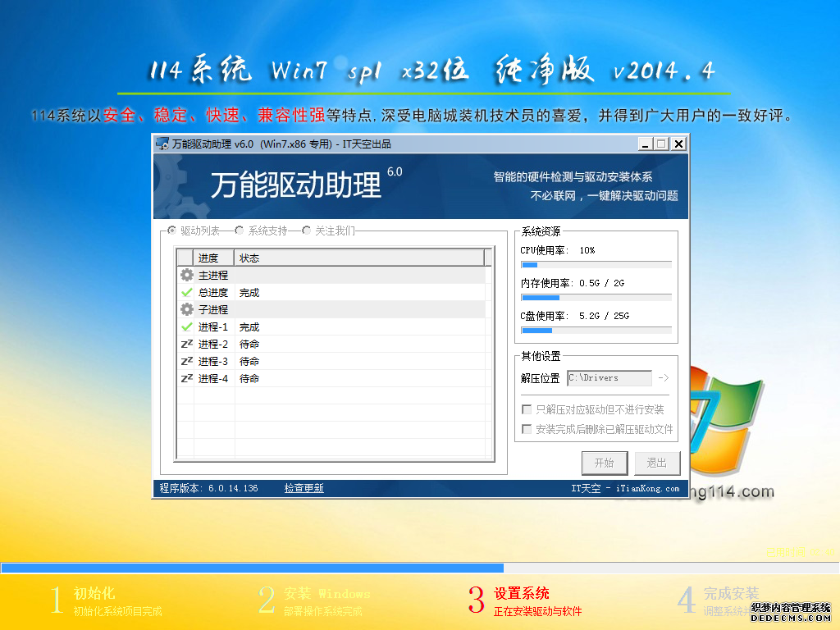Select the 系统支持 radio button
The width and height of the screenshot is (840, 630).
point(239,231)
